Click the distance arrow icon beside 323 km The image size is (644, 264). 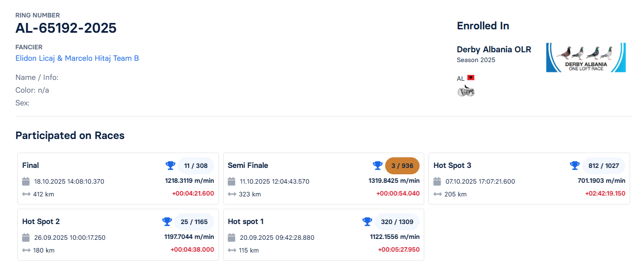tap(232, 194)
